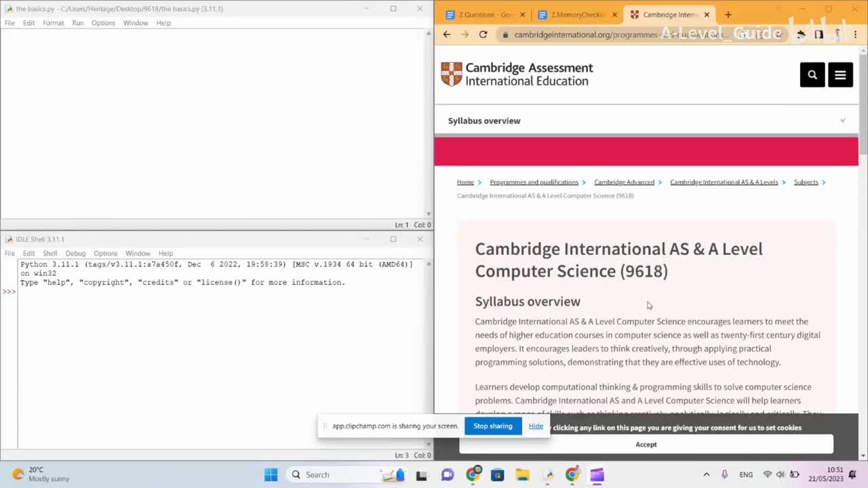Accept the cookies banner

646,445
